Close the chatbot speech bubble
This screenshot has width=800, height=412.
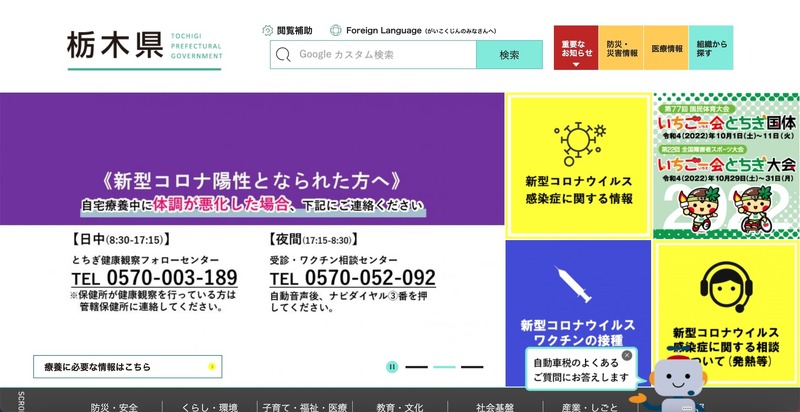pos(627,355)
